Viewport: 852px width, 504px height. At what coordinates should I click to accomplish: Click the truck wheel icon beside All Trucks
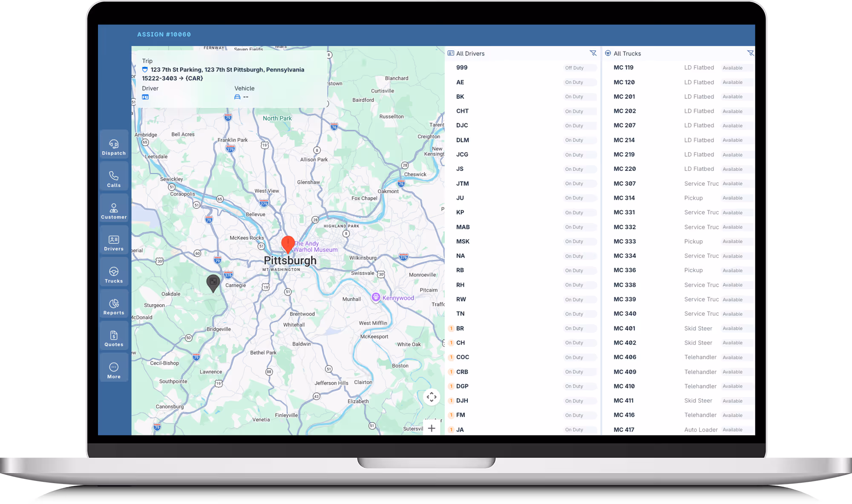pyautogui.click(x=608, y=53)
